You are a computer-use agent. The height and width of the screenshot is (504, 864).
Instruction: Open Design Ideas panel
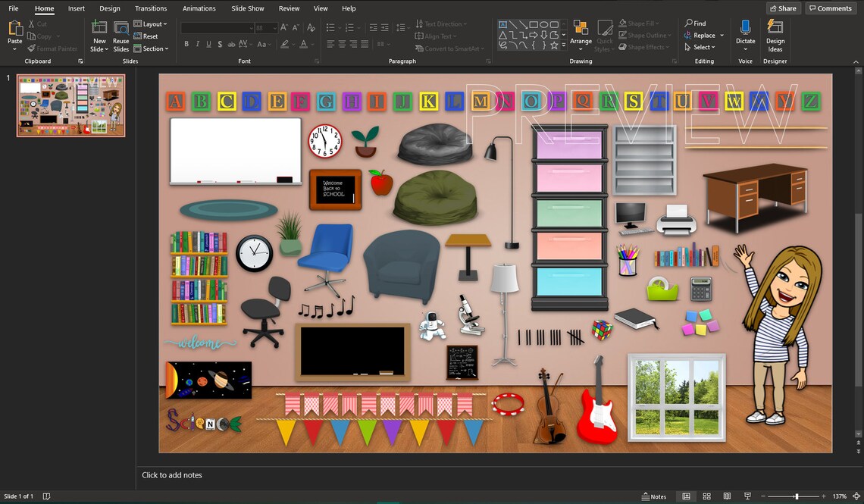pos(775,33)
